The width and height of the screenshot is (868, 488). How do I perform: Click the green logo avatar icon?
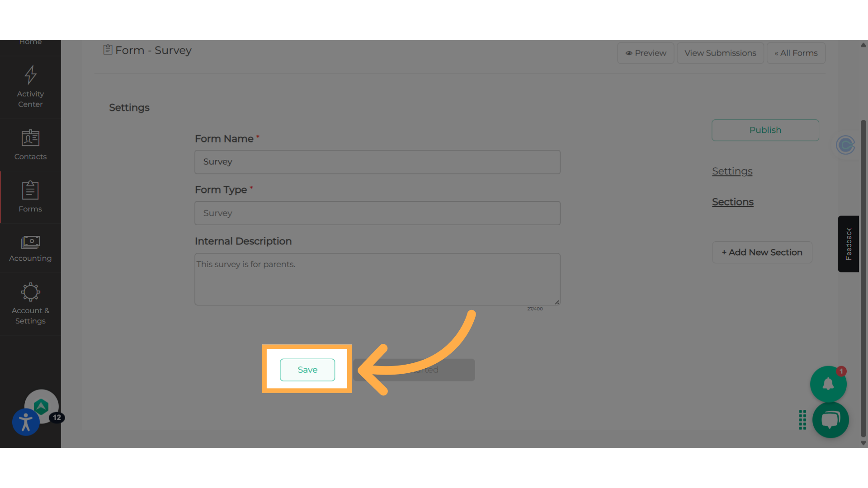point(41,406)
